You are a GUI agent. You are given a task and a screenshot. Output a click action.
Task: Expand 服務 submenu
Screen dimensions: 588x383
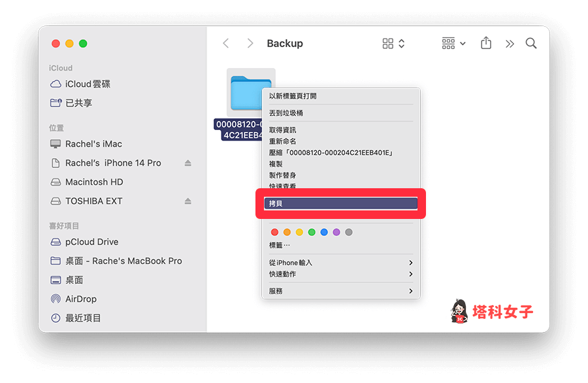click(x=341, y=291)
